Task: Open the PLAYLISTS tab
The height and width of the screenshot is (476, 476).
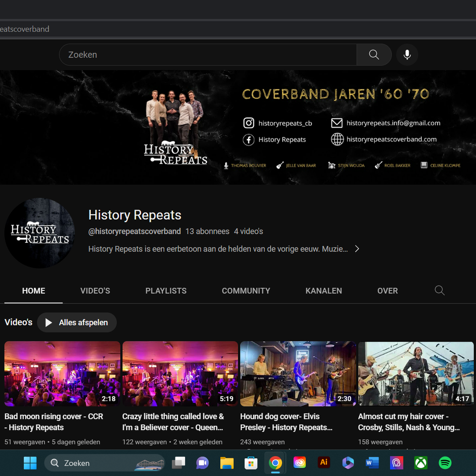Action: click(166, 291)
